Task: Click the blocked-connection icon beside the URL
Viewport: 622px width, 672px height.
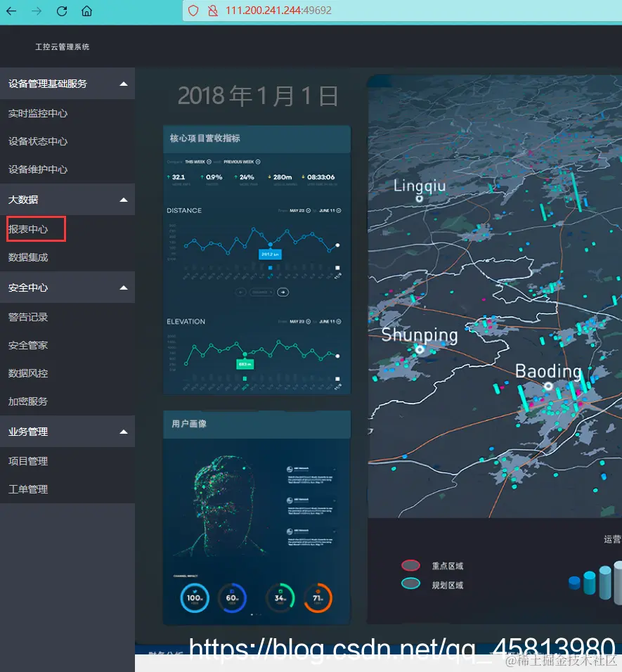Action: click(x=212, y=11)
